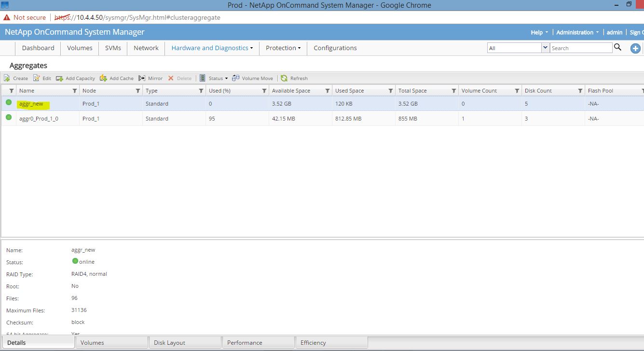Click the Add Capacity icon
This screenshot has height=351, width=644.
pos(60,78)
